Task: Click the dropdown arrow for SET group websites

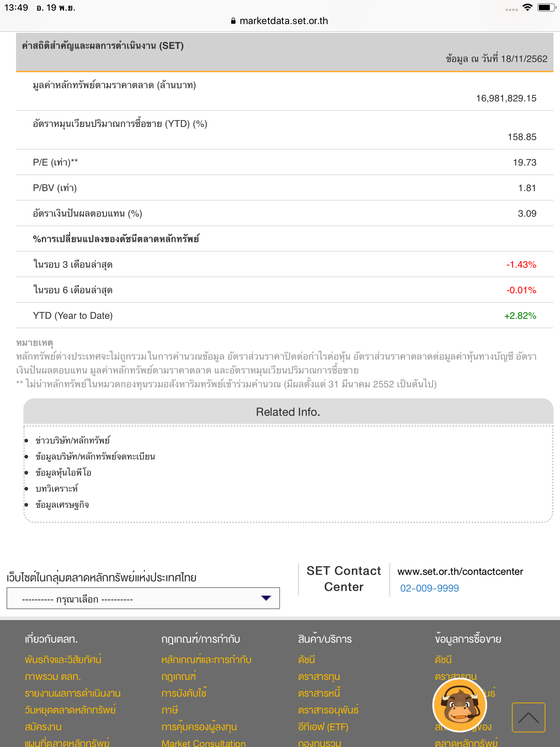Action: [266, 598]
